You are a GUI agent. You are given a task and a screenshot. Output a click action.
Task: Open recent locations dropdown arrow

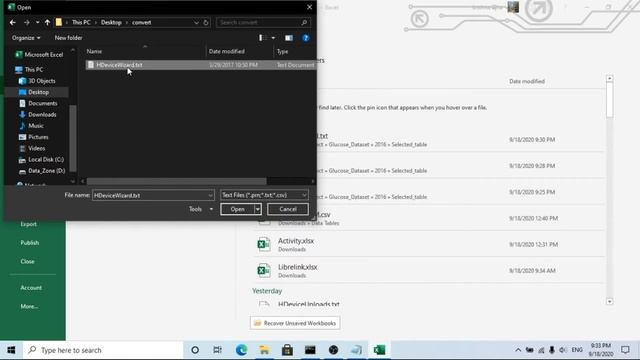pos(37,22)
